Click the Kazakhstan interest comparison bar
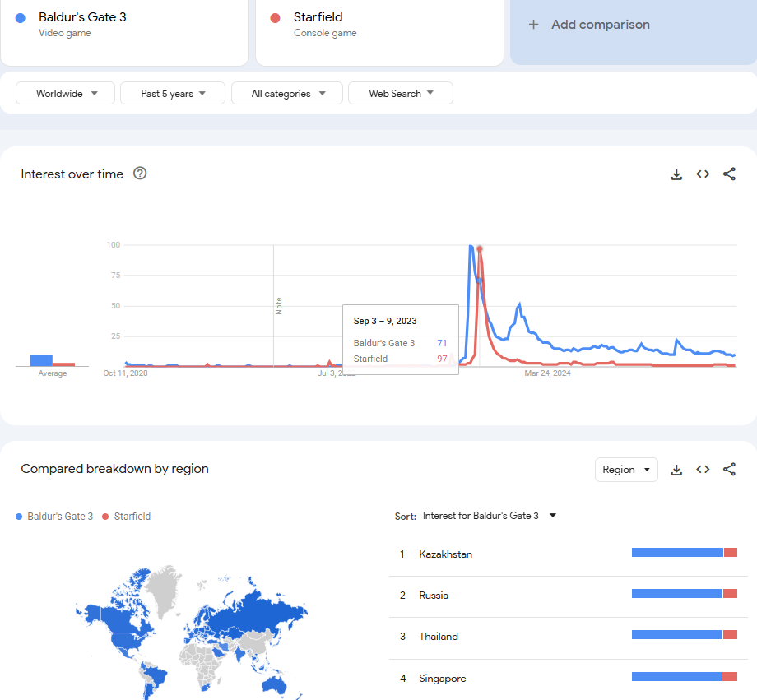 [684, 552]
